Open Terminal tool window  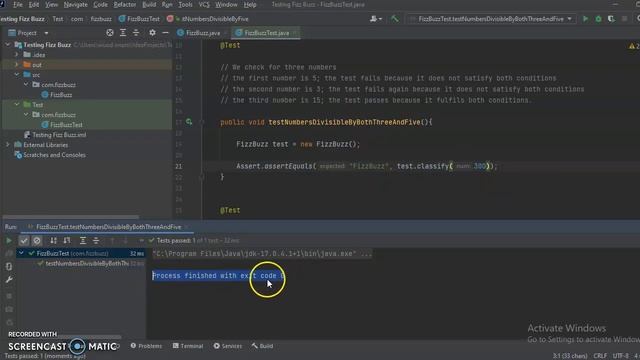pos(188,346)
